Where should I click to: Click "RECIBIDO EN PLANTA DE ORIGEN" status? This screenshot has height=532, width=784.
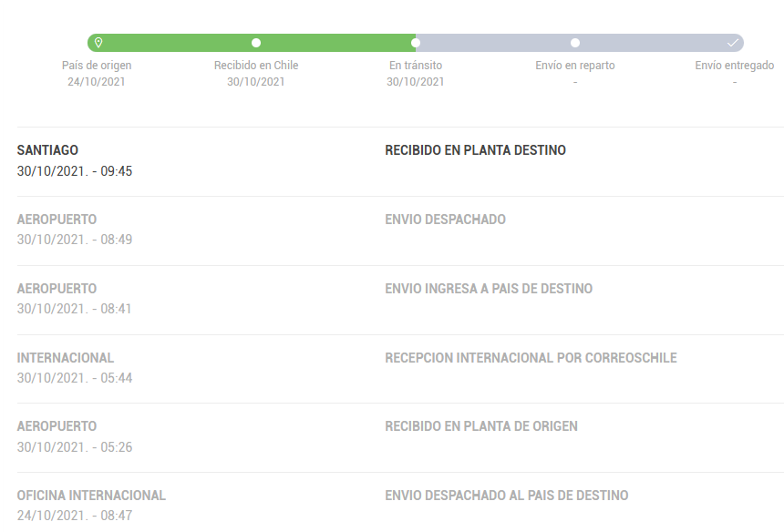[481, 426]
